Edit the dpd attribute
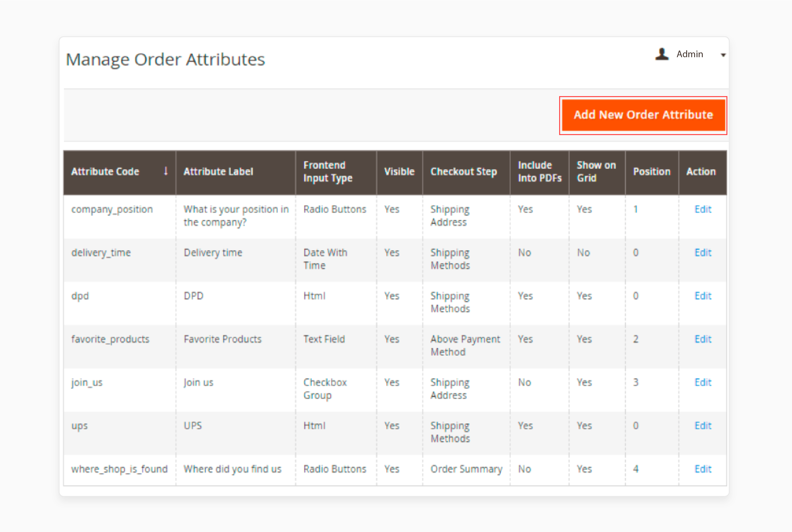This screenshot has height=532, width=792. click(x=703, y=296)
